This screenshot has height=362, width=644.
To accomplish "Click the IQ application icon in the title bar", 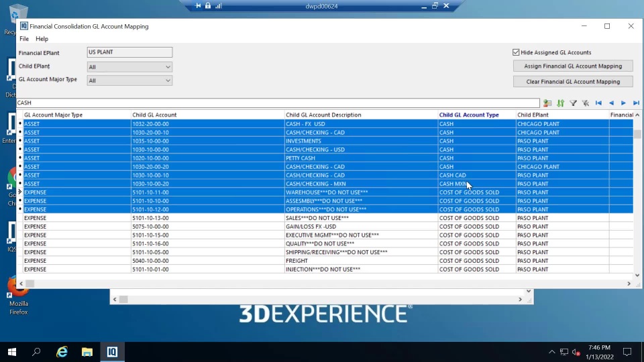I will (x=24, y=26).
